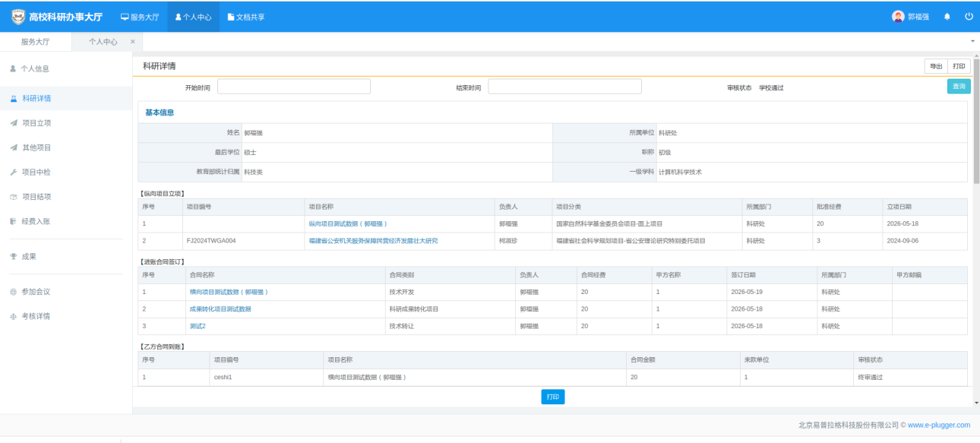
Task: Click the vertical scrollbar on the right
Action: click(x=976, y=122)
